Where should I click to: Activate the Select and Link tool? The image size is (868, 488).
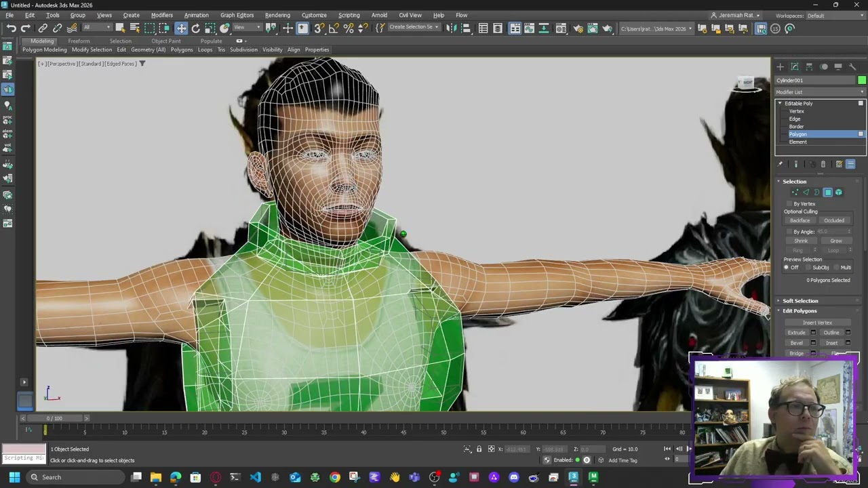[43, 28]
